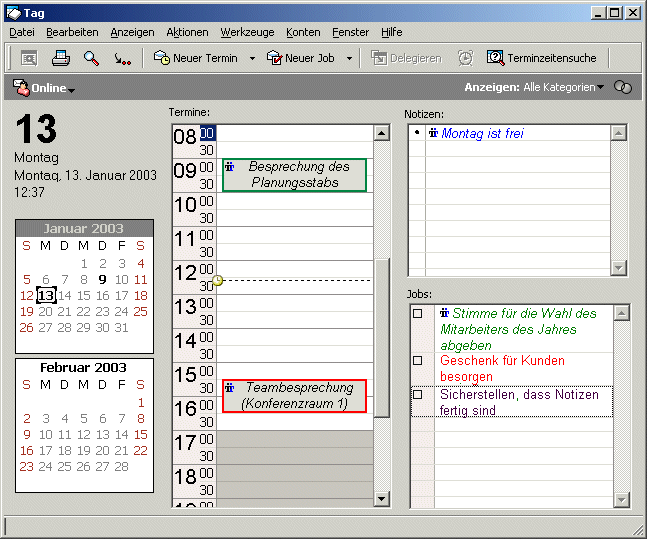Select February 28 in Februar 2003

[x=122, y=467]
